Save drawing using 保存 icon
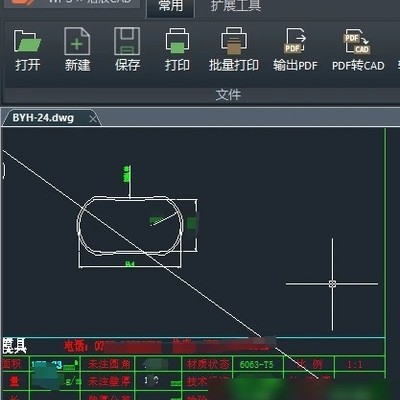 [127, 50]
